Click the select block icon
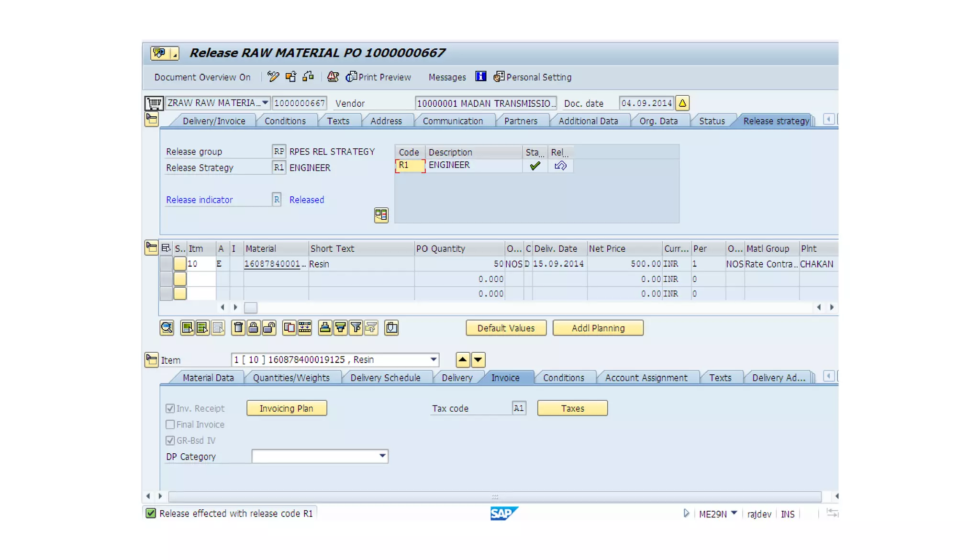The image size is (980, 560). (202, 328)
